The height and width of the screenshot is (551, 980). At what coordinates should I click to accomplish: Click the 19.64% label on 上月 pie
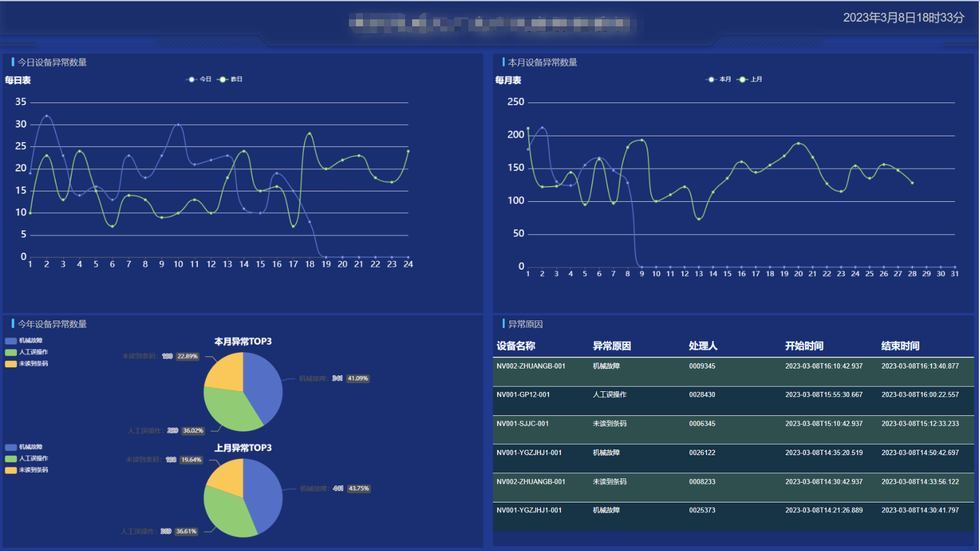(x=191, y=460)
